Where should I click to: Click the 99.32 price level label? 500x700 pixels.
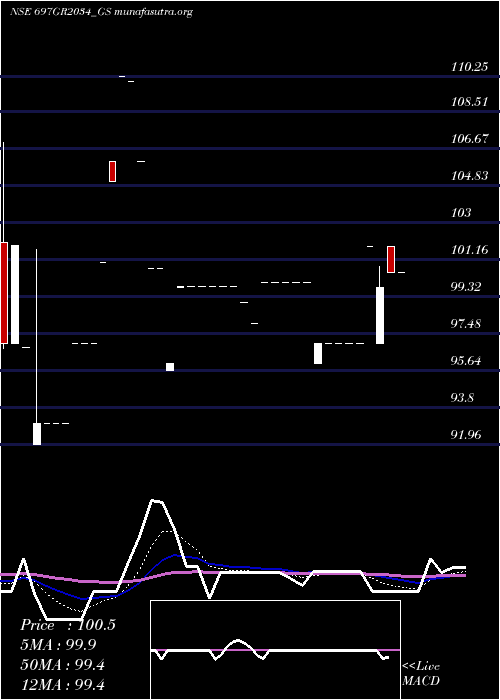467,287
